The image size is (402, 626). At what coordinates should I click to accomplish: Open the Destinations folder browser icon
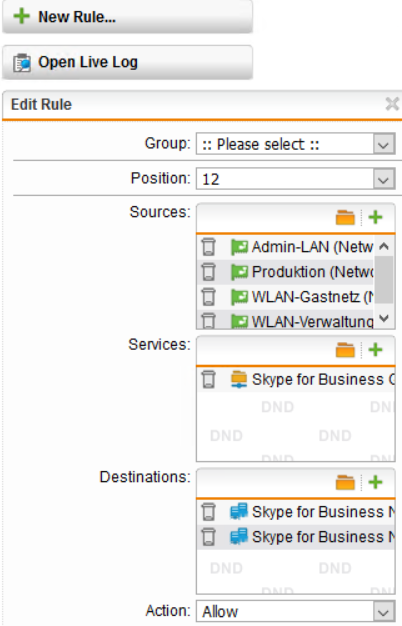[x=345, y=482]
